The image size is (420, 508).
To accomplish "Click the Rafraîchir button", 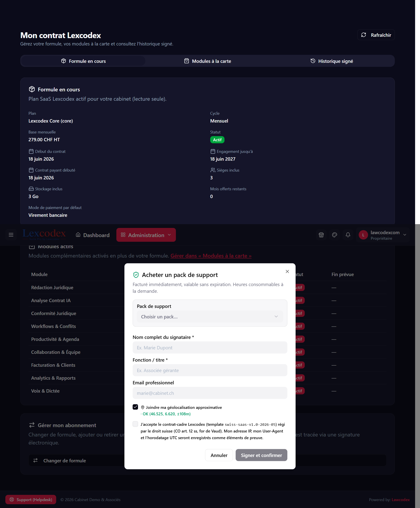I will (376, 35).
